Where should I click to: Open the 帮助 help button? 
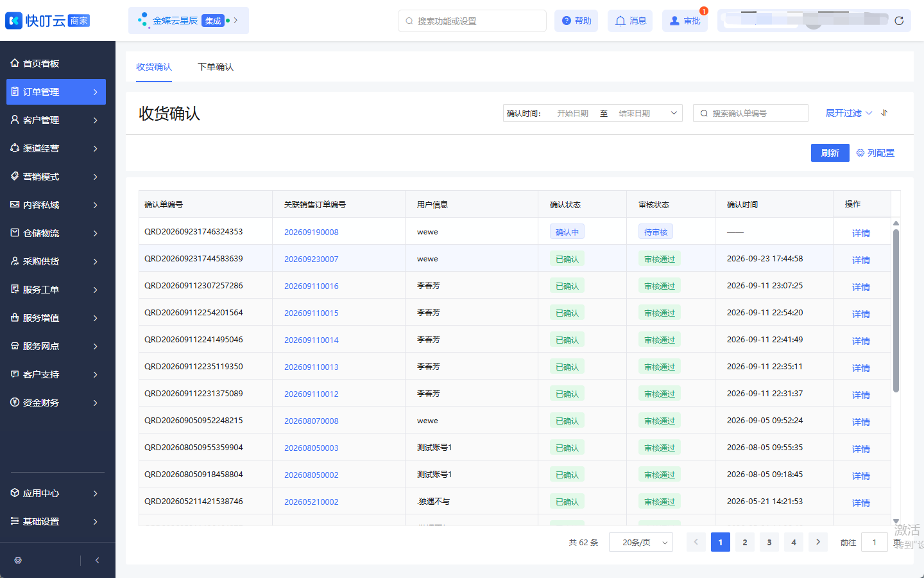click(x=576, y=21)
